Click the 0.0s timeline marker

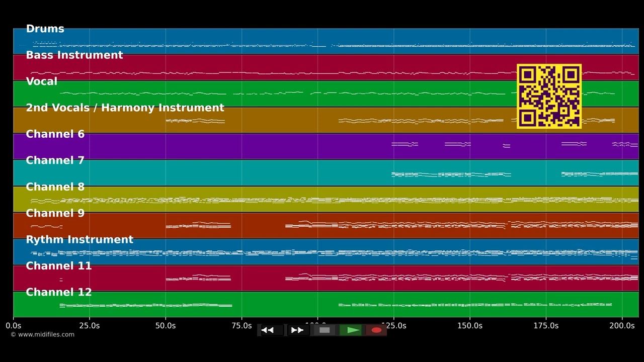tap(13, 326)
